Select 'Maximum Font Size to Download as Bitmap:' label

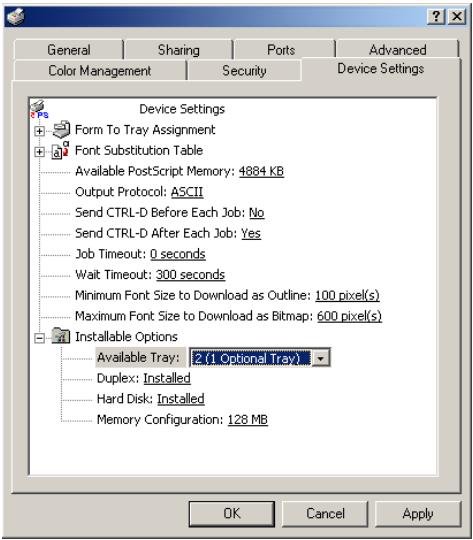(x=194, y=316)
